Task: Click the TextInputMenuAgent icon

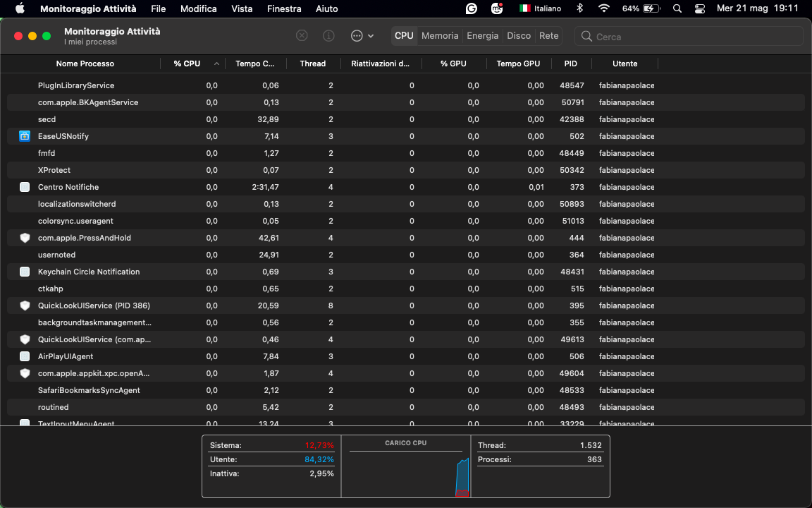Action: (25, 423)
